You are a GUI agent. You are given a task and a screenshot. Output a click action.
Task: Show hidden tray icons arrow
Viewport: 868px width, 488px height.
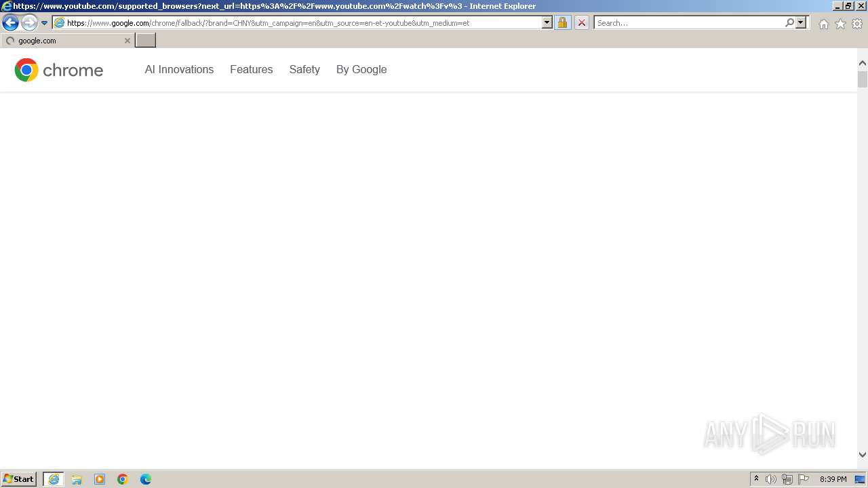point(757,479)
